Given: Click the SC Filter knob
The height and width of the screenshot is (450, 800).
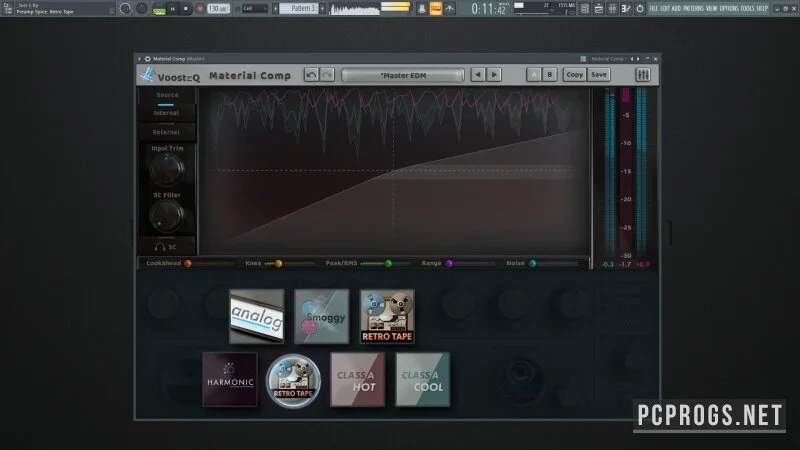Looking at the screenshot, I should point(167,216).
